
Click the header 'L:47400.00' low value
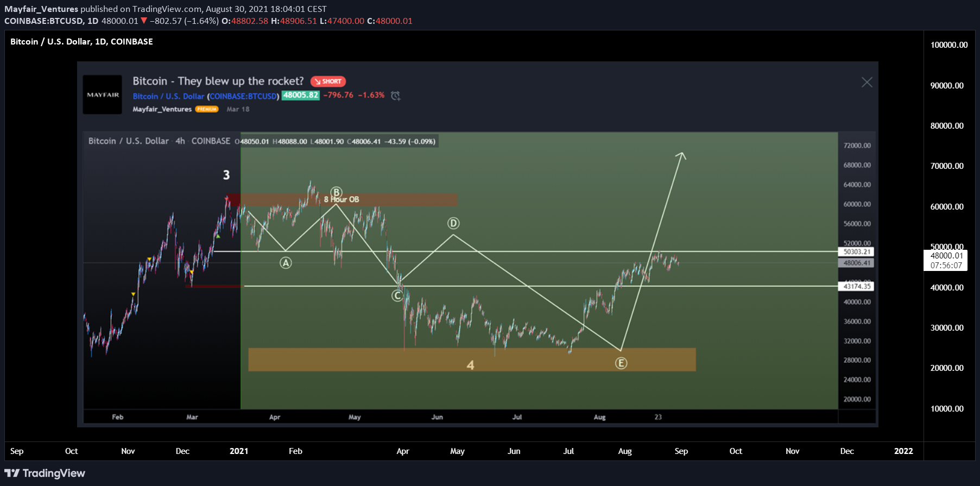pyautogui.click(x=342, y=21)
